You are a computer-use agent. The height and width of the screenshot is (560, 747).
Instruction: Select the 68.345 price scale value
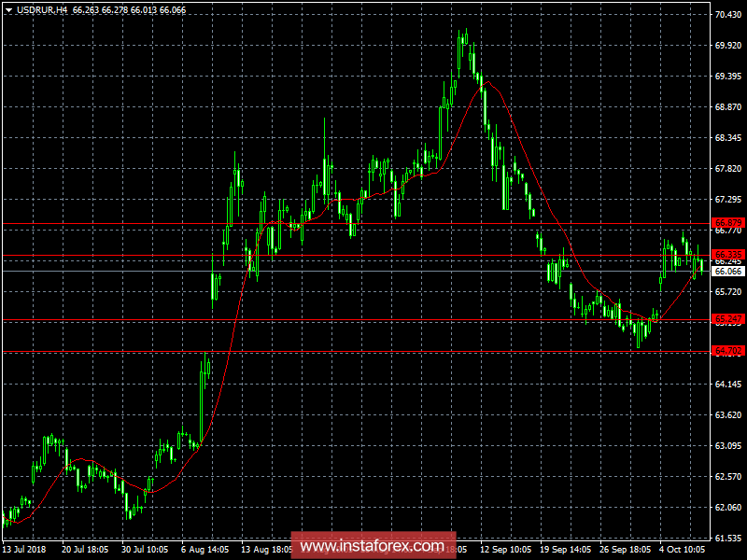click(728, 138)
